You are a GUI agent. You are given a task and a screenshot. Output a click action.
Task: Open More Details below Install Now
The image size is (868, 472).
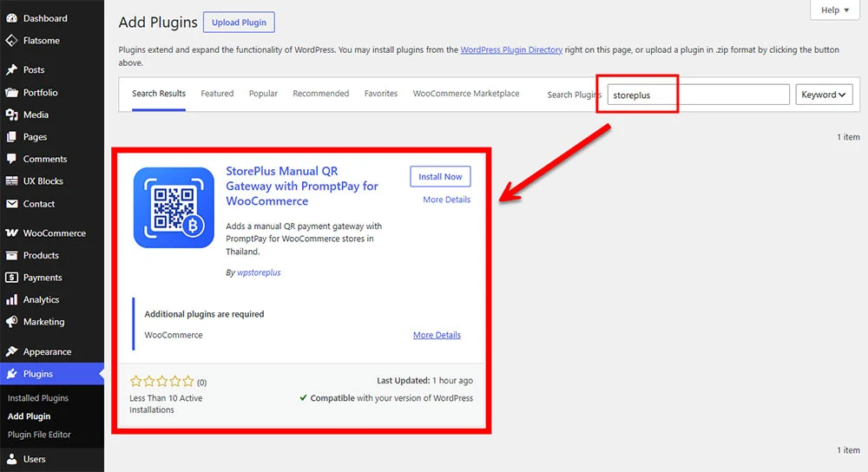pyautogui.click(x=447, y=200)
